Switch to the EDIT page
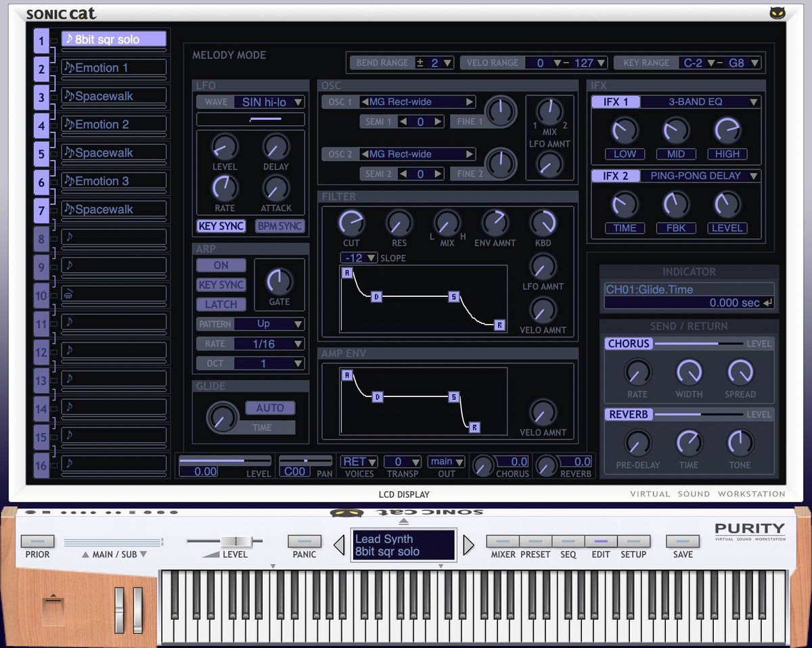 coord(601,542)
